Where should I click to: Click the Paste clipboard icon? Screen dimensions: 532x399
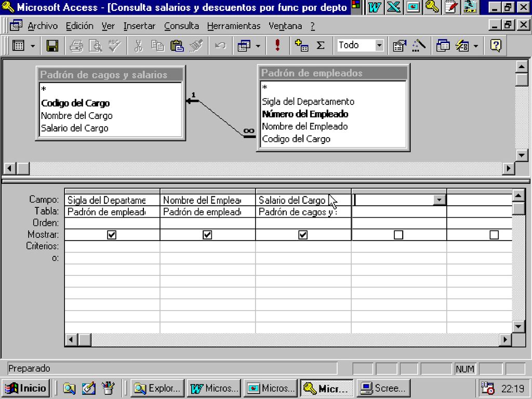[177, 46]
